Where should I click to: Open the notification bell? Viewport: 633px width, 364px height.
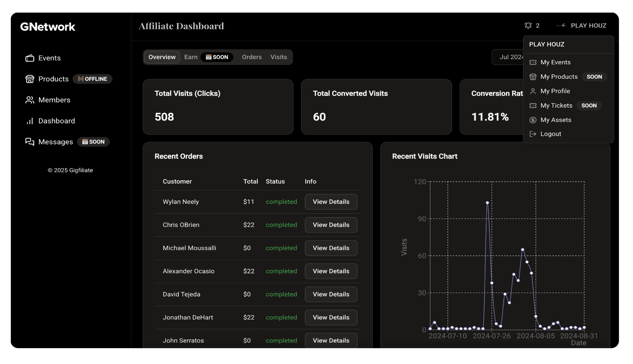coord(528,25)
